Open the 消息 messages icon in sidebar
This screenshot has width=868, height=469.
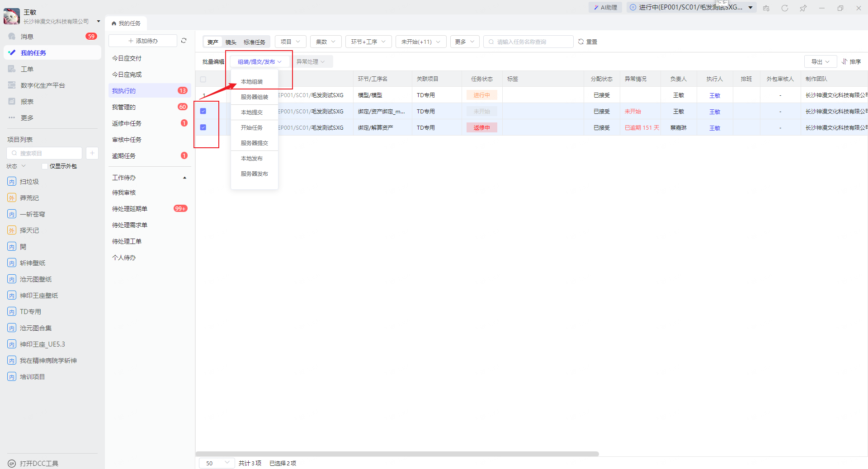click(12, 37)
